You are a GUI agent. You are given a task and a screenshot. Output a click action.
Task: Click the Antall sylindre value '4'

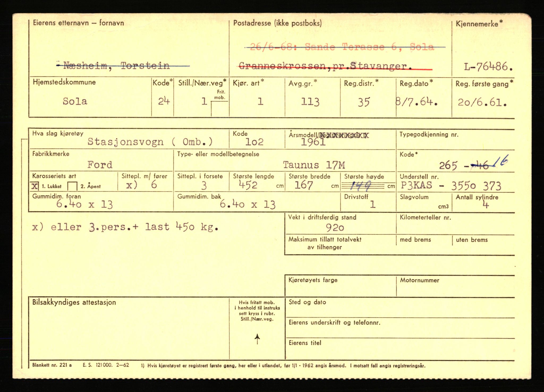[486, 204]
